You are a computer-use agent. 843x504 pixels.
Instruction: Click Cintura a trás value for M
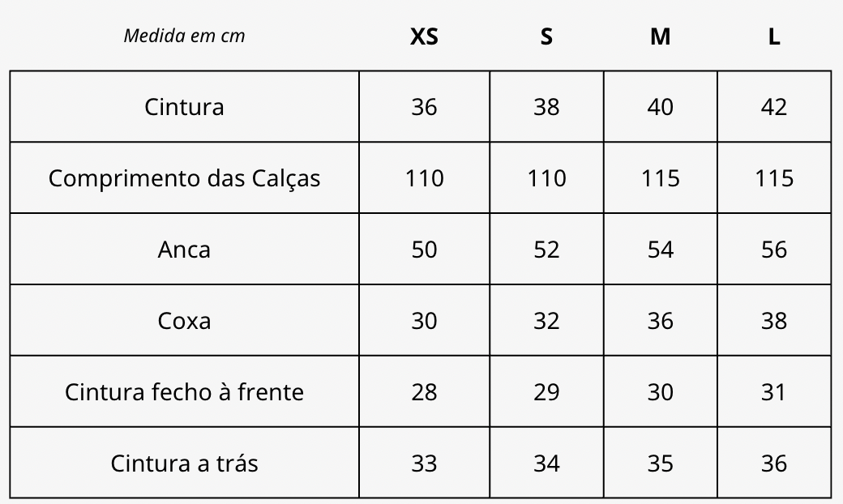660,463
